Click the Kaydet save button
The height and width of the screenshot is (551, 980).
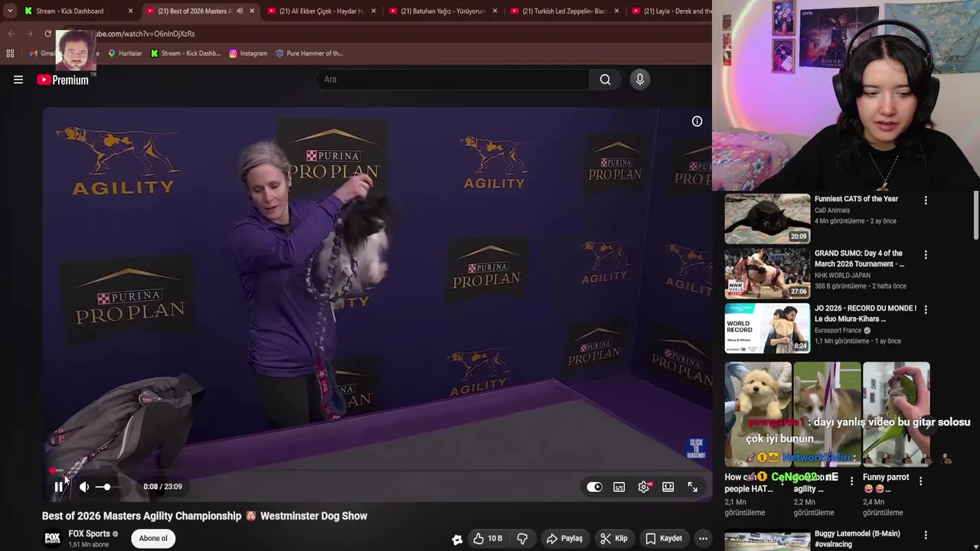(x=664, y=539)
